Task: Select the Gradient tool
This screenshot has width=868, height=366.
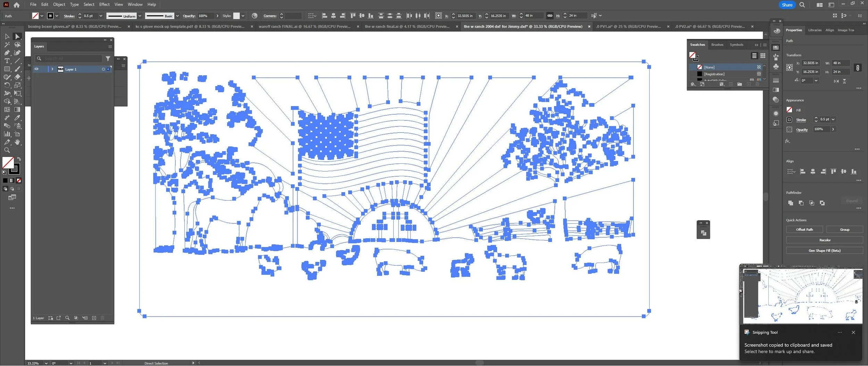Action: pos(17,110)
